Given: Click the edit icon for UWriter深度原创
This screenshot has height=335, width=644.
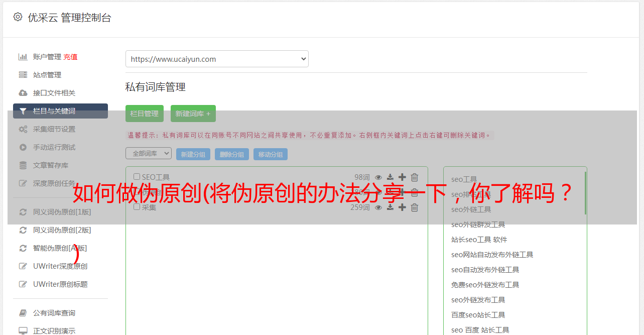Looking at the screenshot, I should tap(23, 266).
